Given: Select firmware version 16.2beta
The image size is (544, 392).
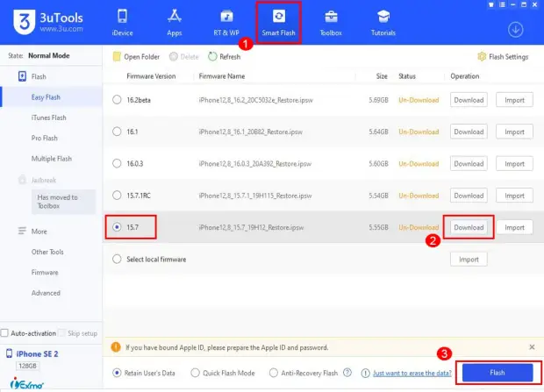Looking at the screenshot, I should (117, 100).
